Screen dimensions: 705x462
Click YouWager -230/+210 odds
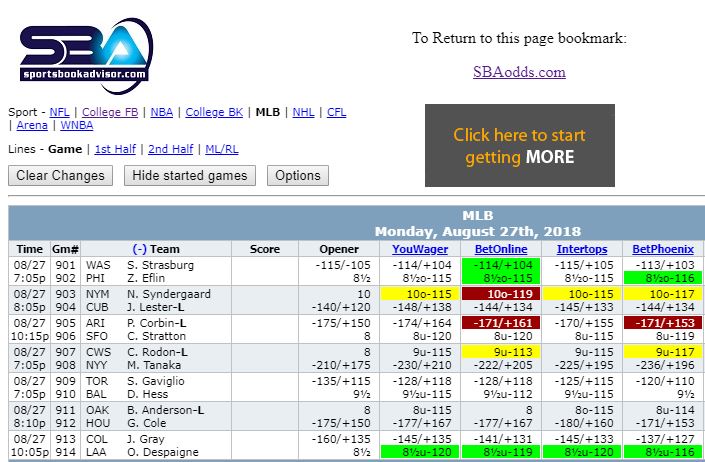tap(422, 365)
